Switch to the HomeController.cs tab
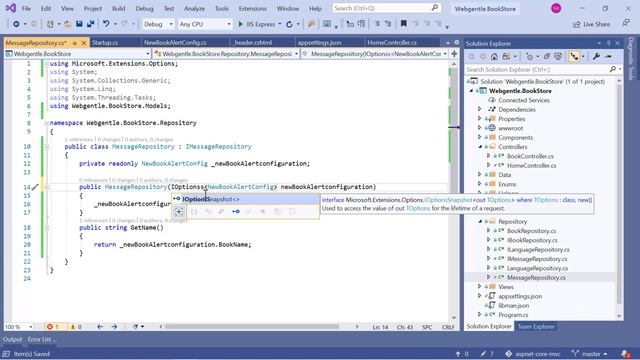The image size is (640, 360). point(392,42)
